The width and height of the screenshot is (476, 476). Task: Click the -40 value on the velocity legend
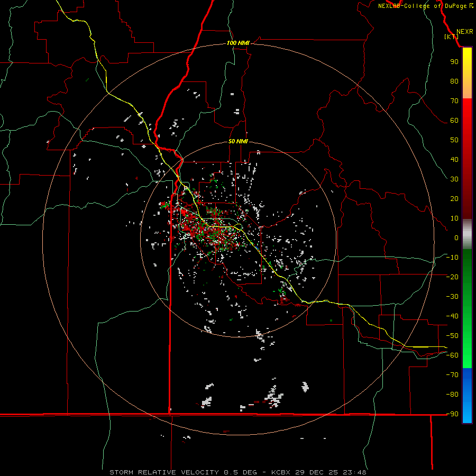(452, 316)
